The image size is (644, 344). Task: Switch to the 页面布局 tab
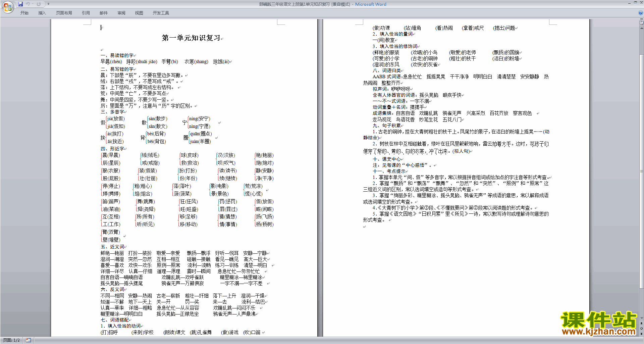click(64, 13)
